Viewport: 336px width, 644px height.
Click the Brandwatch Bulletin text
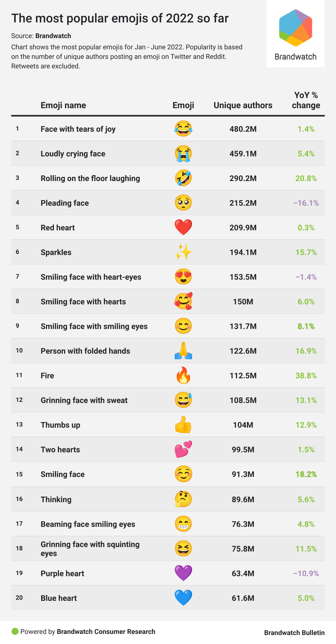click(x=294, y=633)
